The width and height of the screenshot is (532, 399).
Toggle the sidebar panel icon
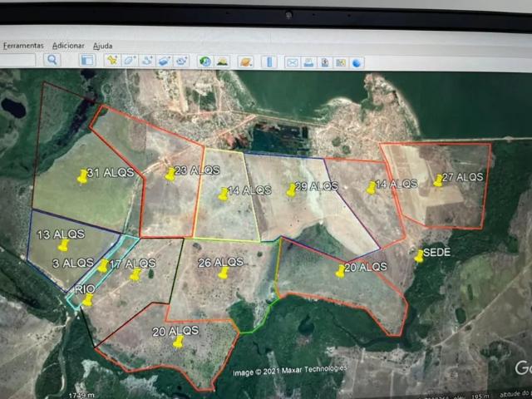pyautogui.click(x=87, y=61)
